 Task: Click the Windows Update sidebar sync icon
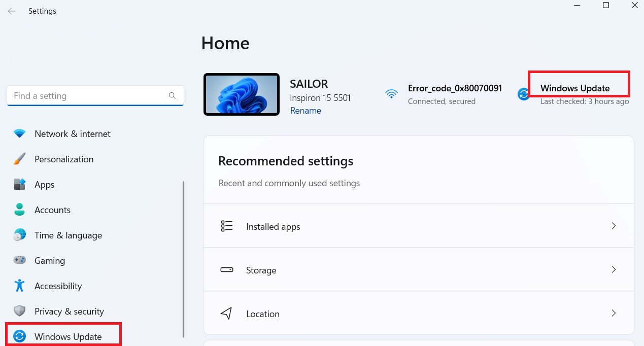pos(20,336)
